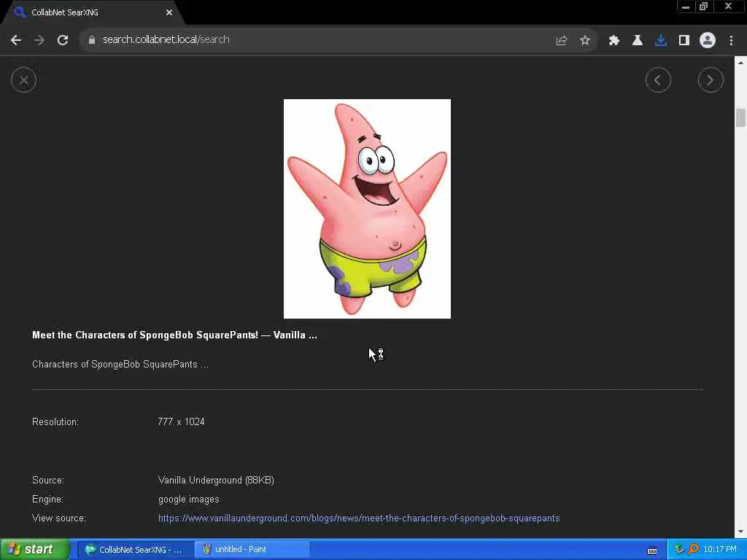Click the on-screen keyboard taskbar icon

(x=652, y=551)
